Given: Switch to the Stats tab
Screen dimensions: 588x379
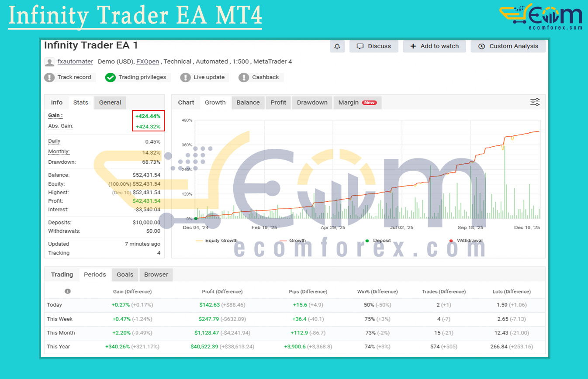Looking at the screenshot, I should (x=80, y=102).
